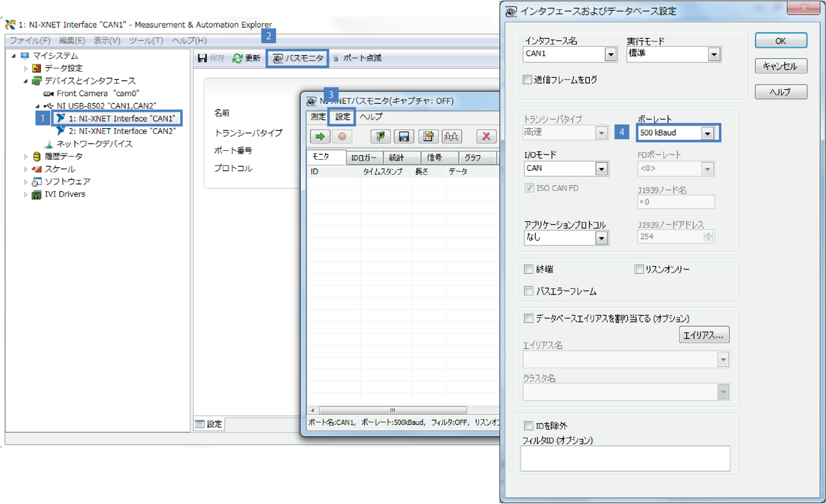Click the floppy disk save icon in Bus Monitor
This screenshot has width=826, height=504.
[404, 136]
